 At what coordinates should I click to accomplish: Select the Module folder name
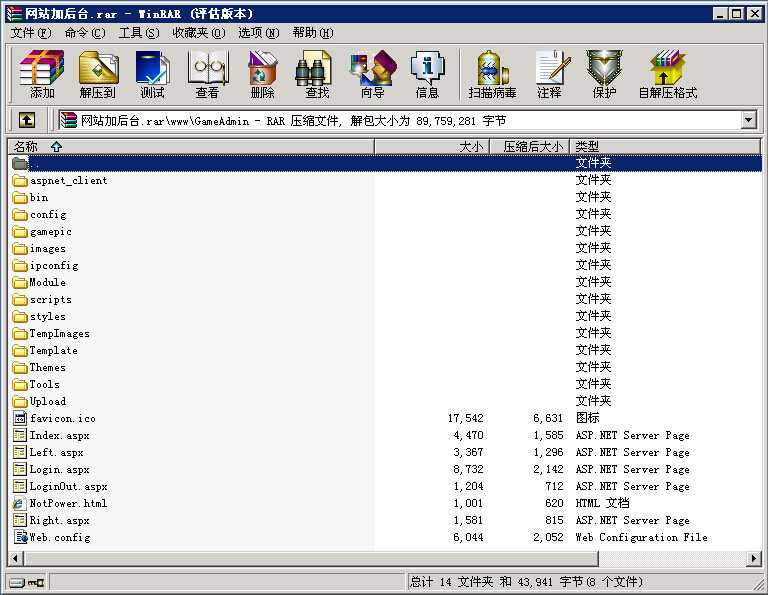click(x=48, y=283)
